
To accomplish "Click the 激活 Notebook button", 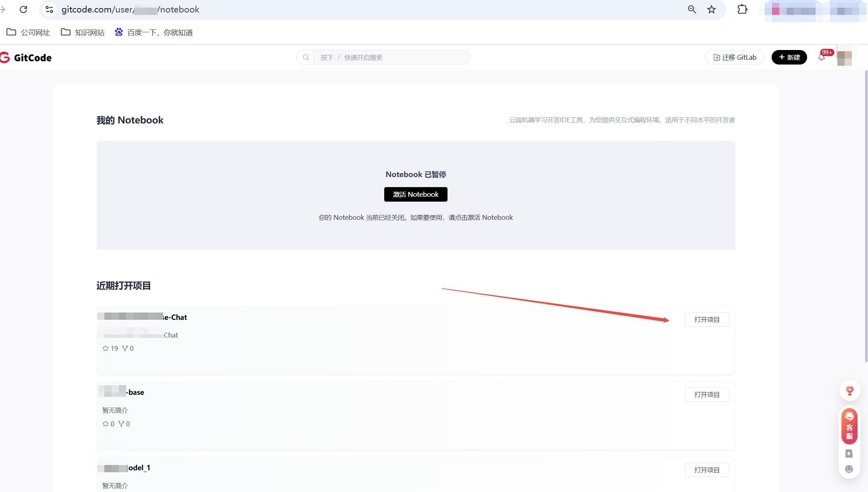I will click(x=416, y=194).
